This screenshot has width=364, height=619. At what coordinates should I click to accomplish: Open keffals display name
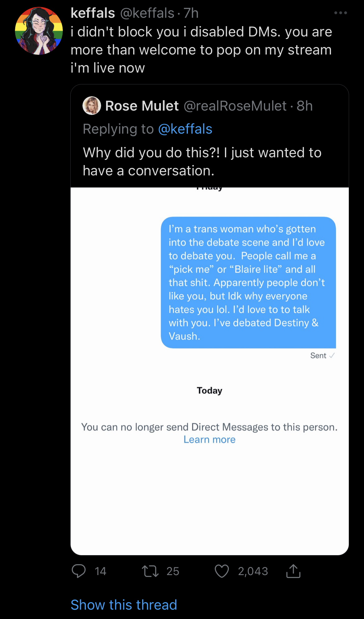[x=93, y=13]
